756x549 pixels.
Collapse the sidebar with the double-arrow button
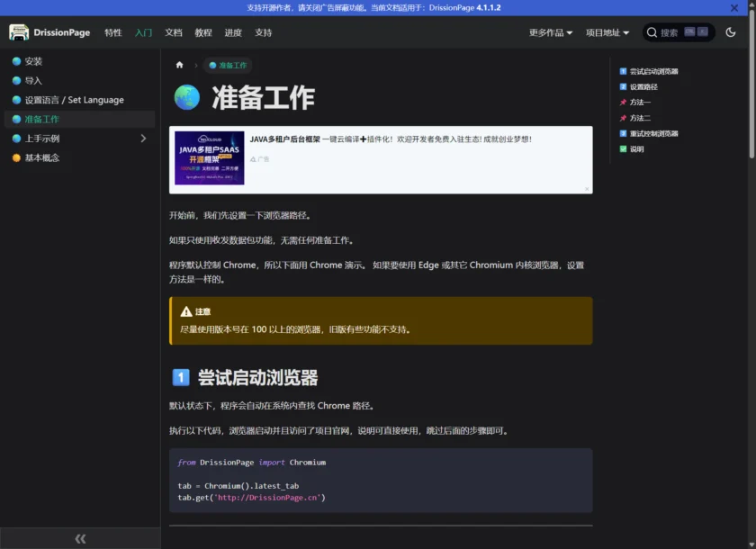click(80, 538)
